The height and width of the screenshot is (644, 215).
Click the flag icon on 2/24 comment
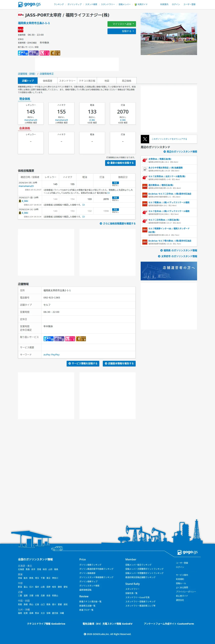coord(84,217)
